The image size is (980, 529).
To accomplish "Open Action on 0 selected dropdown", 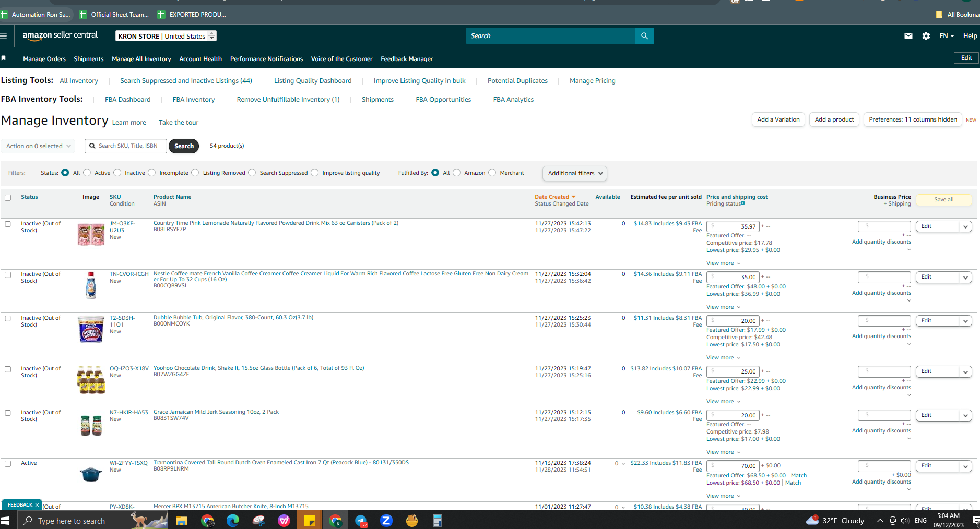I will click(38, 146).
